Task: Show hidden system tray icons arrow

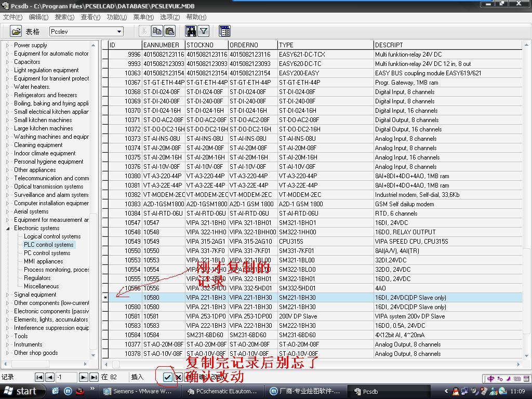Action: (x=446, y=391)
